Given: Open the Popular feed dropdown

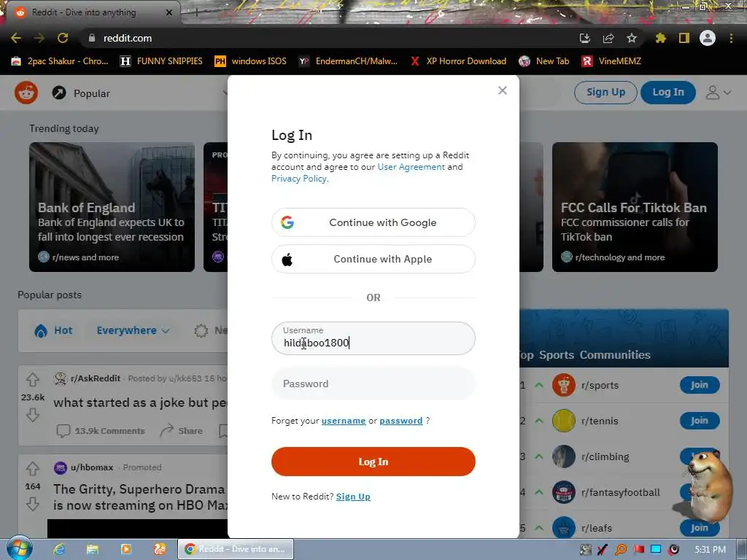Looking at the screenshot, I should click(139, 93).
